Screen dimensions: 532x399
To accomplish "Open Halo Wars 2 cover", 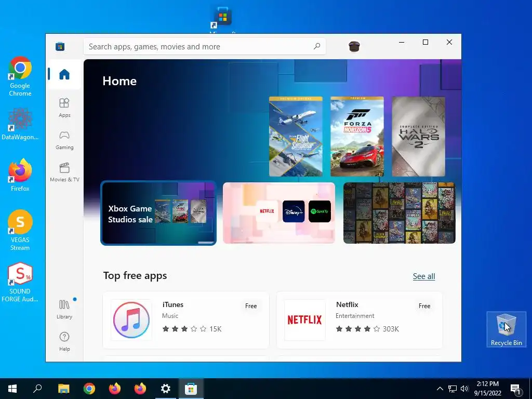I will click(418, 137).
